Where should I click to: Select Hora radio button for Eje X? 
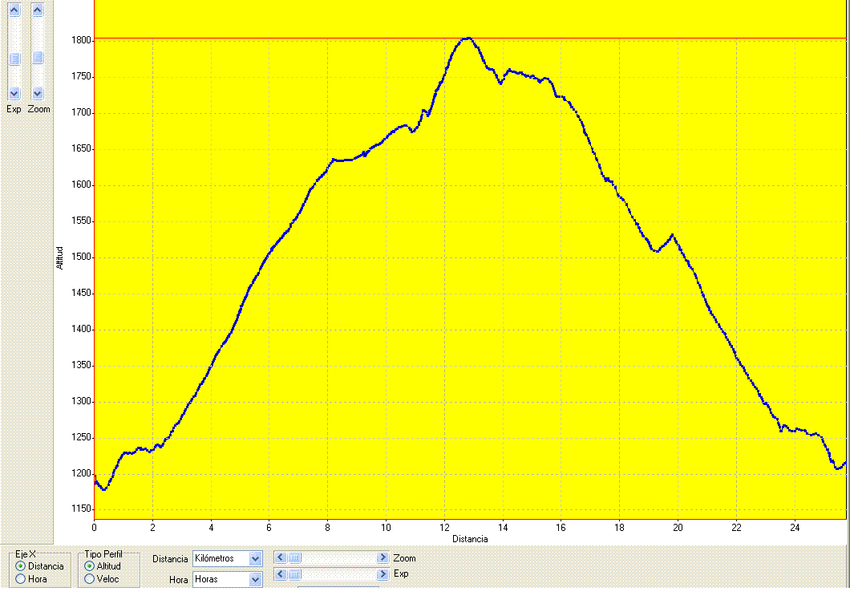click(x=21, y=578)
